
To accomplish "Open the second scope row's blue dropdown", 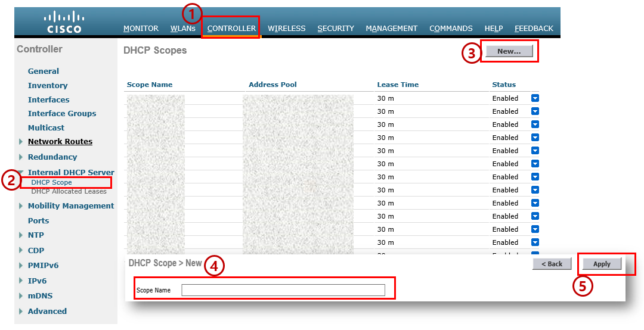I will [x=535, y=111].
